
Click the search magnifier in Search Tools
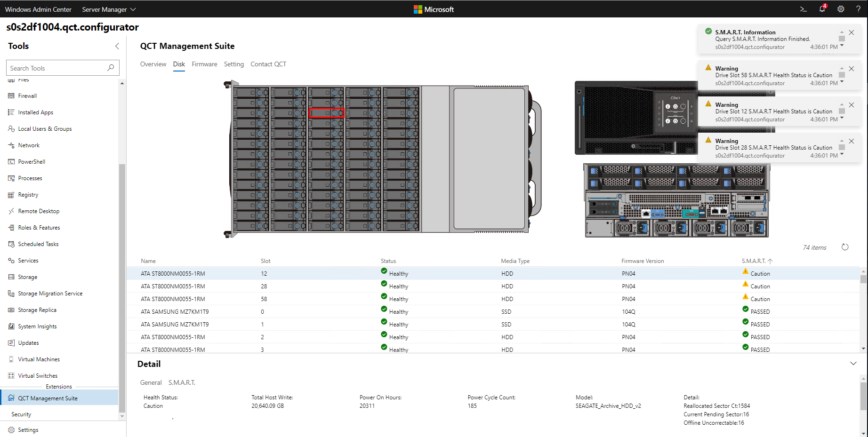coord(111,68)
